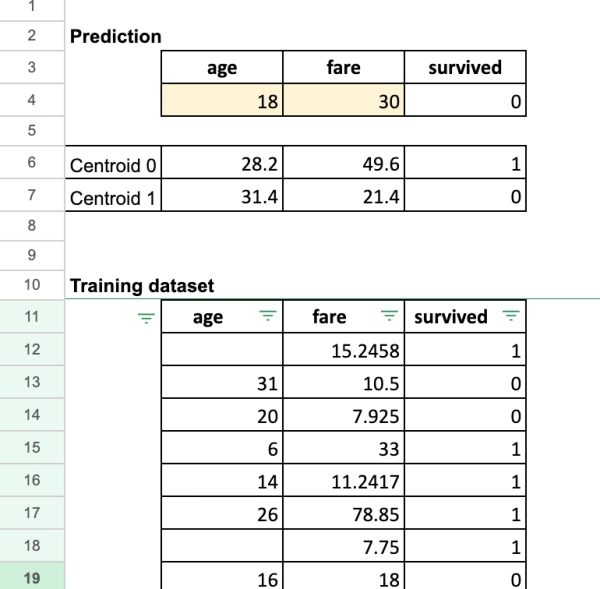Screen dimensions: 600x589
Task: Select the highlighted fare cell containing 30
Action: tap(343, 101)
